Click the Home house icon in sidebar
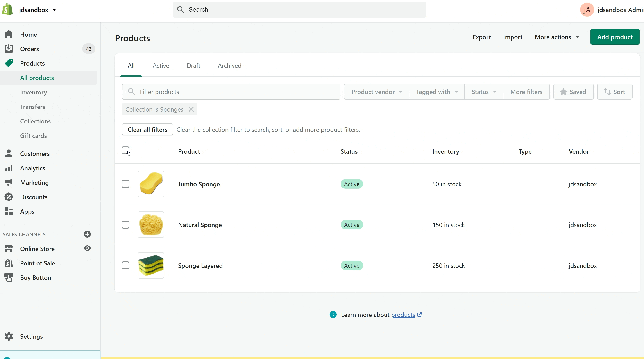The width and height of the screenshot is (644, 359). click(x=9, y=34)
